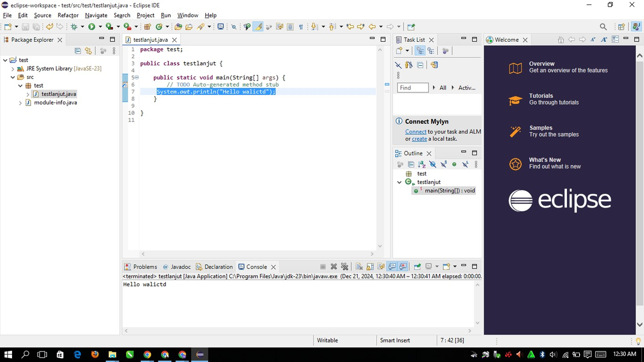
Task: Click the Welcome page vertical scrollbar down arrow
Action: click(639, 324)
